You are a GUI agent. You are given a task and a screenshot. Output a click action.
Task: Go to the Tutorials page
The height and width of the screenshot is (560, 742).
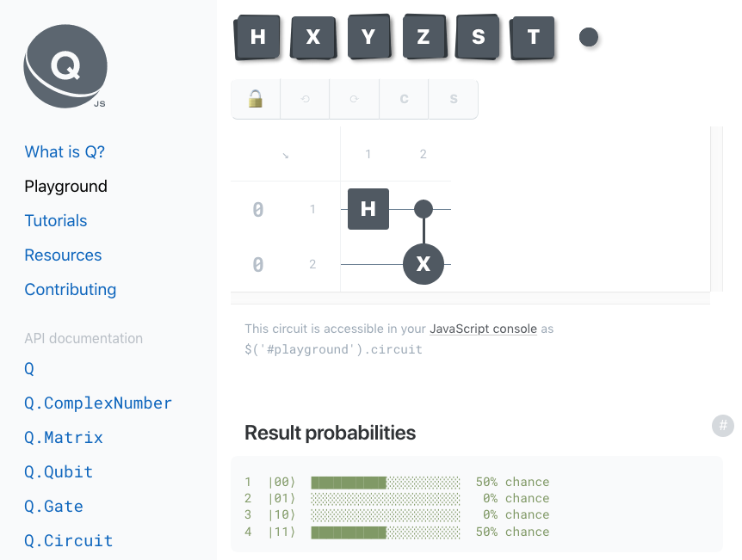(x=56, y=221)
